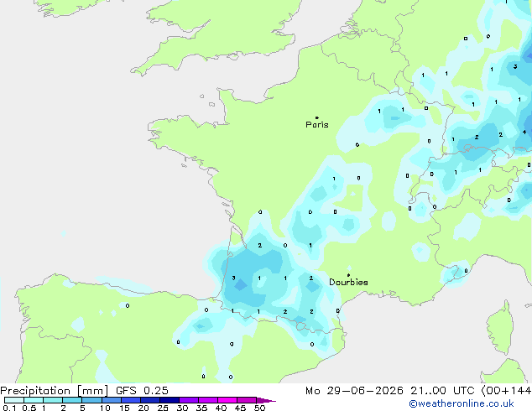This screenshot has height=411, width=532.
Task: Click the '21:00 UTC' time text
Action: (442, 391)
